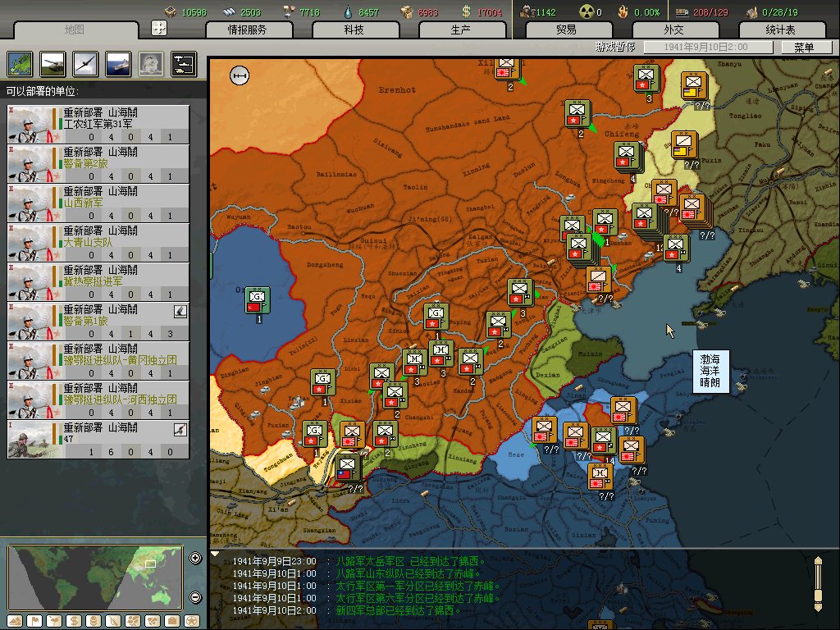Click the zoom out button beside minimap
The width and height of the screenshot is (840, 630).
point(195,597)
